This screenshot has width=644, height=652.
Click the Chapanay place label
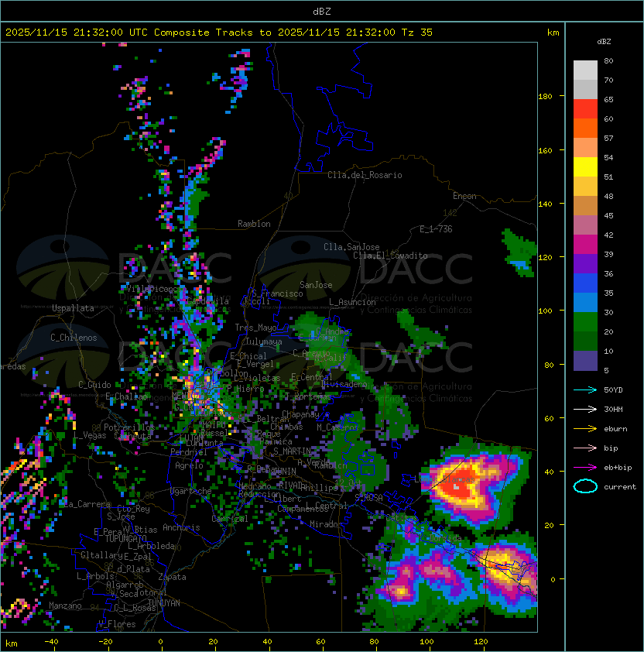300,414
